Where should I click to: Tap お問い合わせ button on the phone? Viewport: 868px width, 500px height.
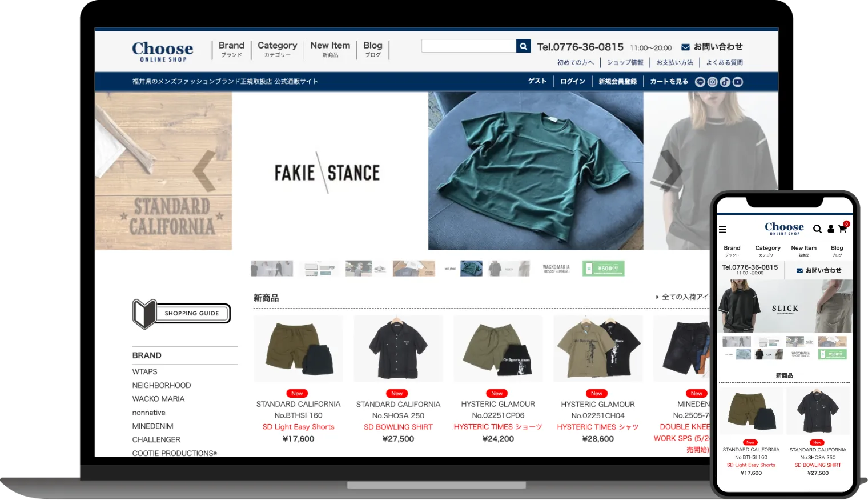coord(819,270)
